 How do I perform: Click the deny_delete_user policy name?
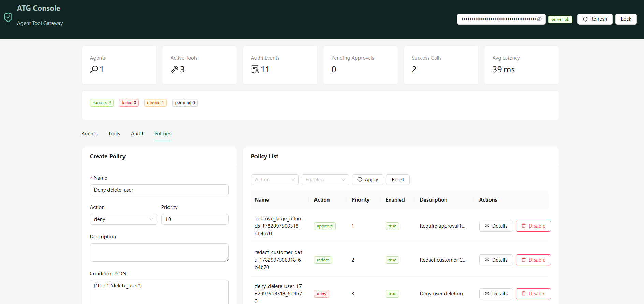point(278,294)
